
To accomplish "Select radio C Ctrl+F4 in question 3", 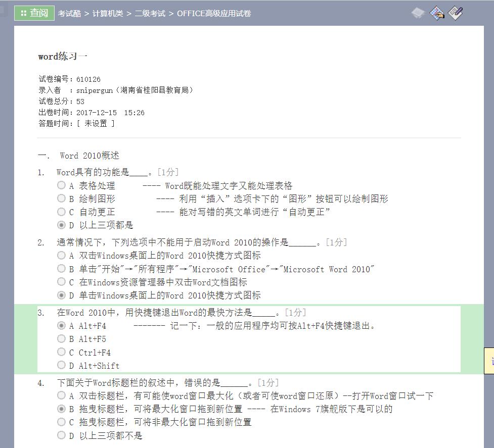I will (61, 352).
